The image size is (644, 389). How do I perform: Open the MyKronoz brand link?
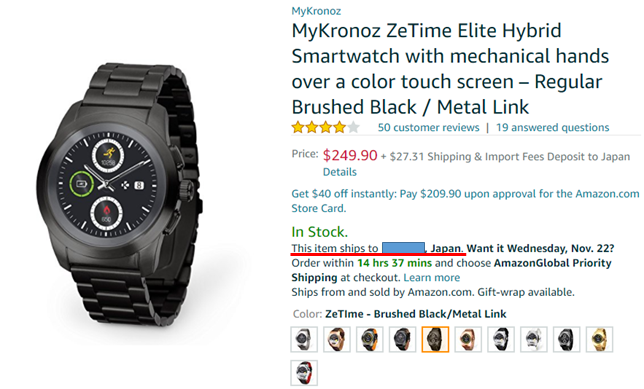316,11
